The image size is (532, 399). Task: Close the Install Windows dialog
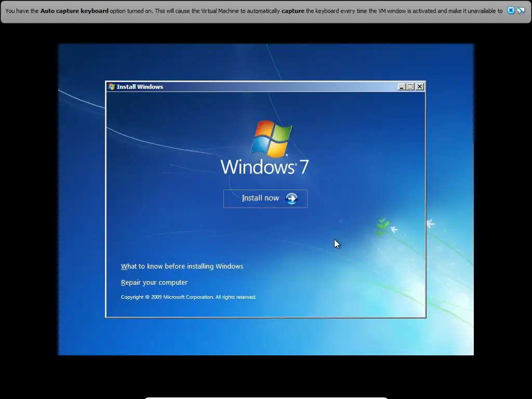click(420, 87)
